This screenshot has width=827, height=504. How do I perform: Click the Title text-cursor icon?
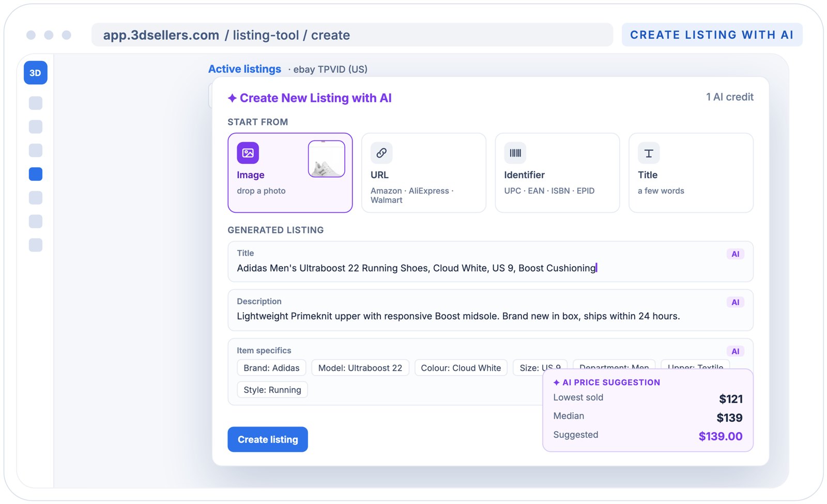click(x=649, y=153)
